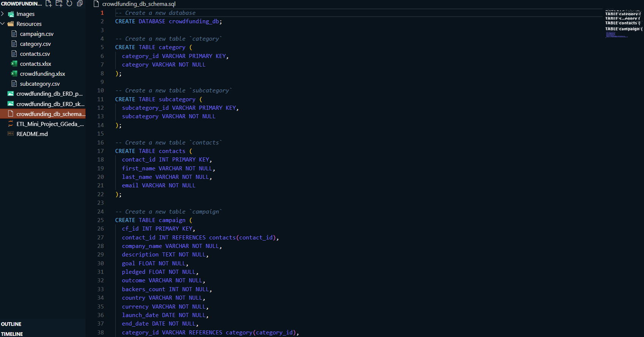Click the README.md markdown file icon

pyautogui.click(x=11, y=134)
